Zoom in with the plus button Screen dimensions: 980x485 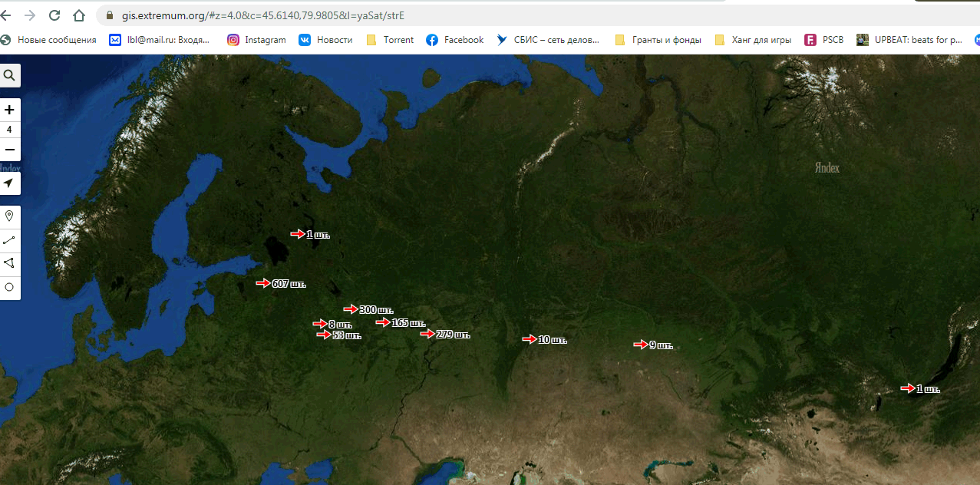point(9,110)
